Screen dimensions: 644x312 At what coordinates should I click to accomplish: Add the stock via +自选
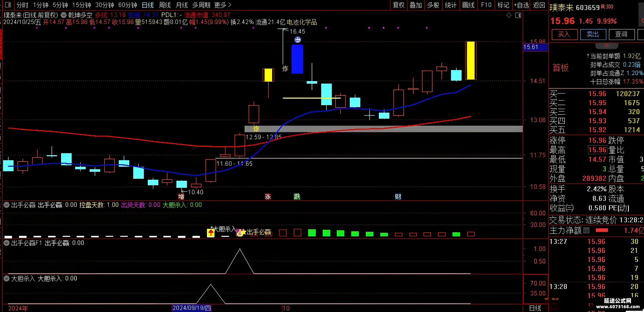click(521, 5)
